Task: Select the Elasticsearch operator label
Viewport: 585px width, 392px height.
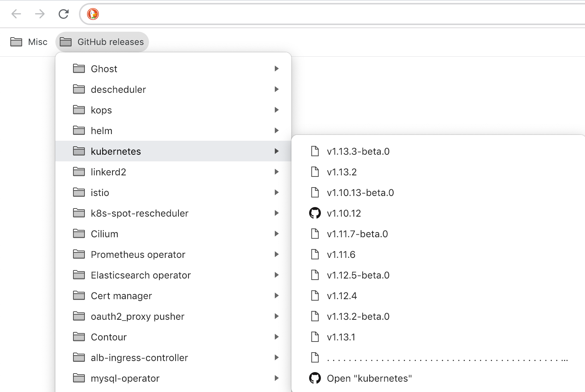Action: tap(141, 275)
